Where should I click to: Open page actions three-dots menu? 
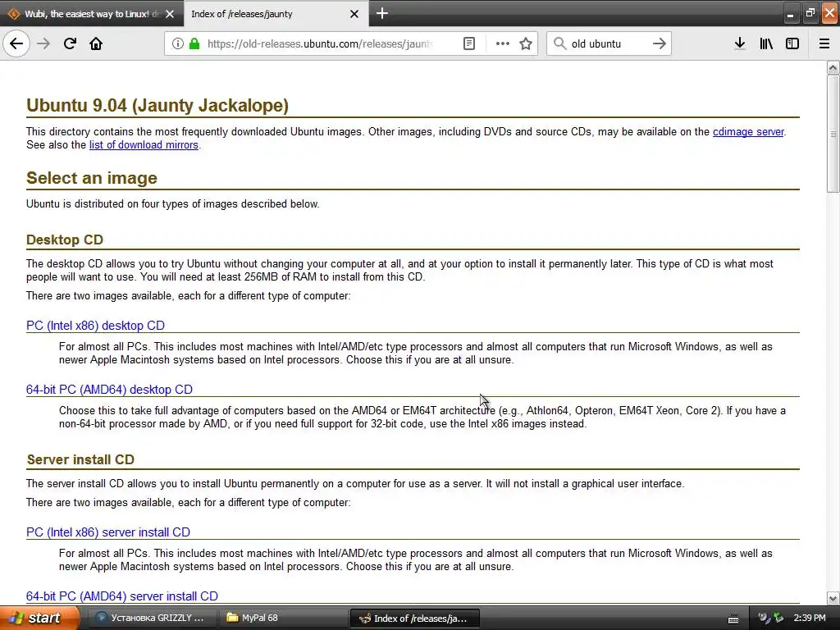[503, 44]
